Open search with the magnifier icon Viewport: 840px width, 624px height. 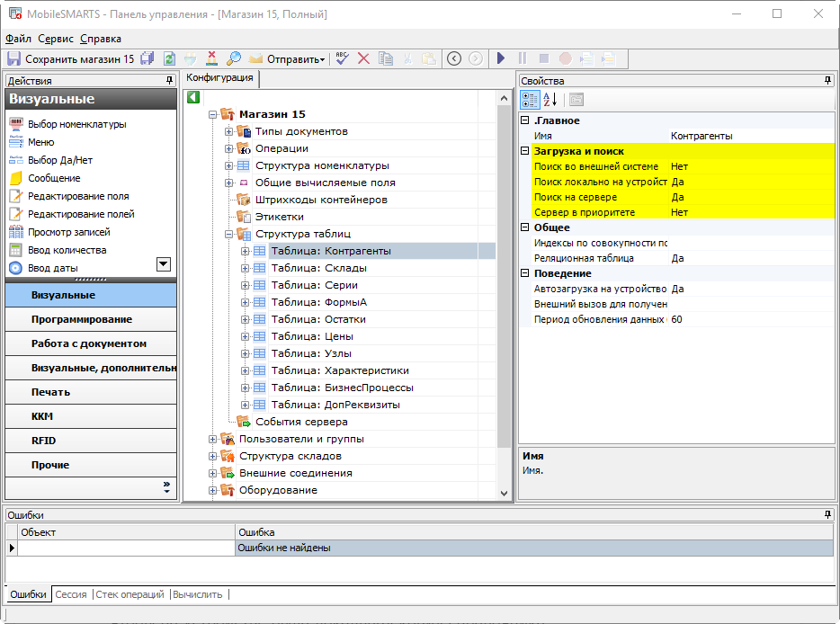coord(234,58)
